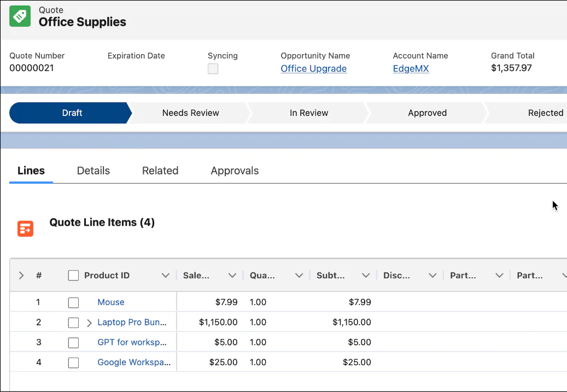
Task: Switch to the Lines tab
Action: click(x=31, y=171)
